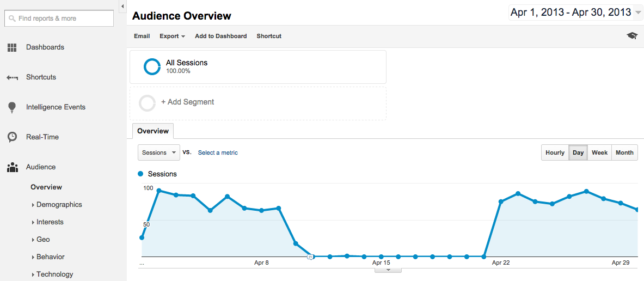The image size is (644, 281).
Task: Click the Real-Time clock icon
Action: pyautogui.click(x=12, y=137)
